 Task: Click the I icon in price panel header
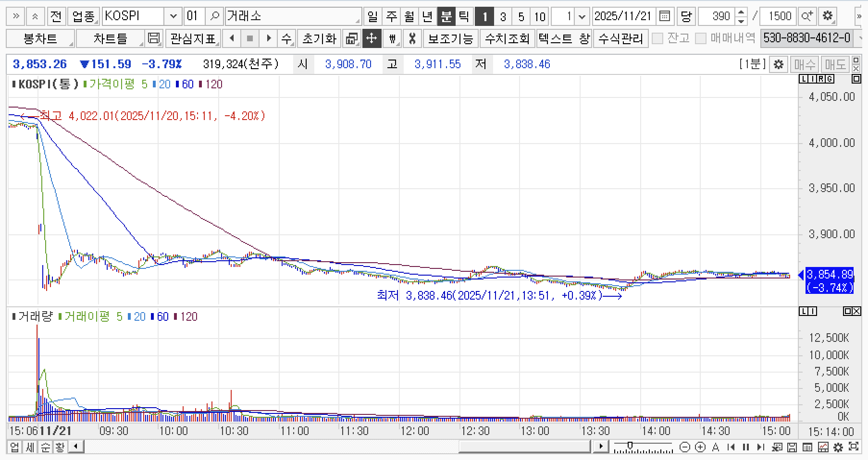point(812,79)
